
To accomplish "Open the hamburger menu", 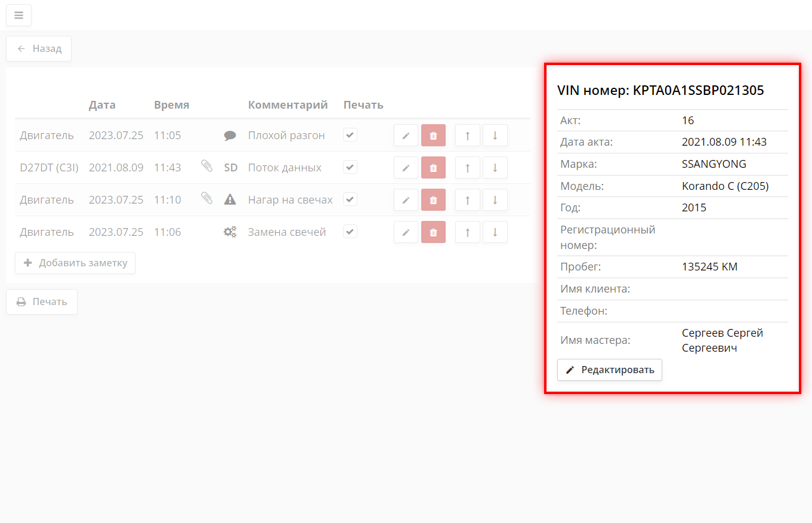I will click(x=18, y=16).
